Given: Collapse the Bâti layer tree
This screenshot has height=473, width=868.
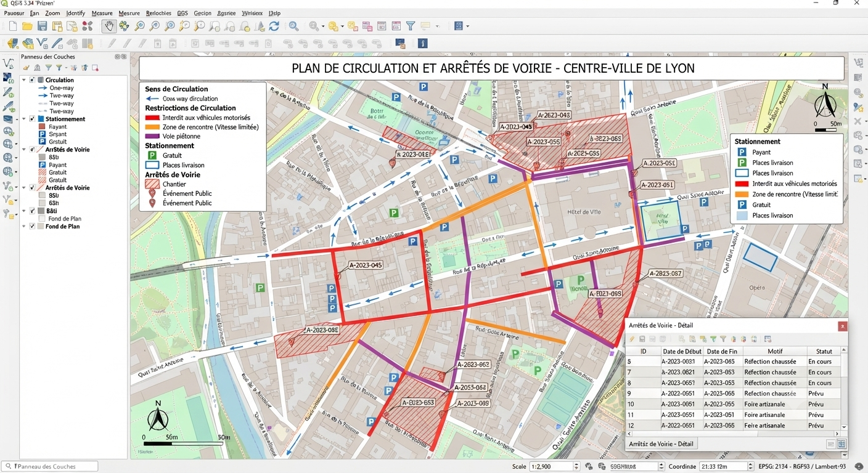Looking at the screenshot, I should coord(24,211).
